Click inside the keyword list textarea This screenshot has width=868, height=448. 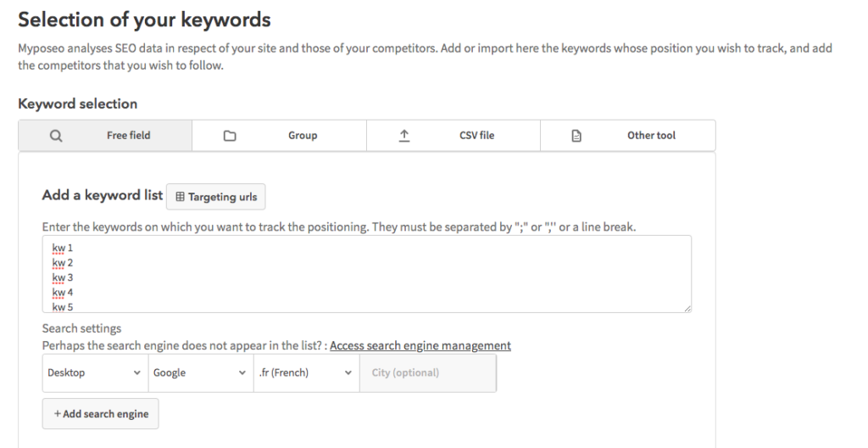pos(366,274)
